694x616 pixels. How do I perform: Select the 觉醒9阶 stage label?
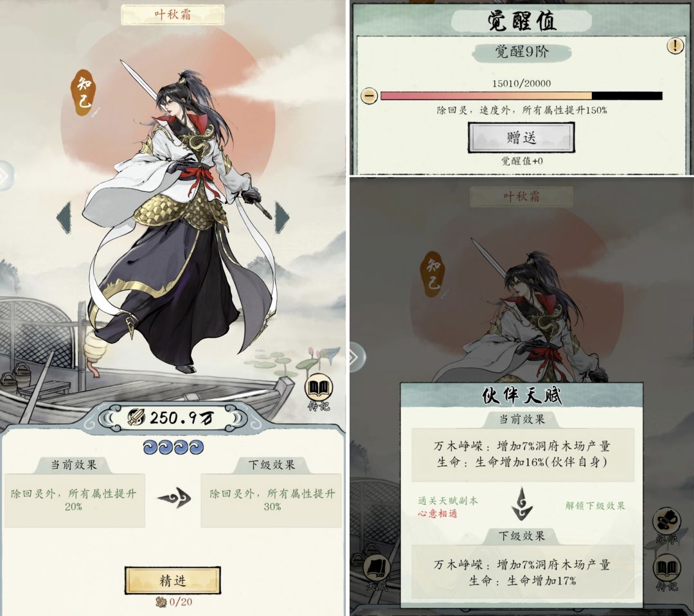click(x=521, y=52)
